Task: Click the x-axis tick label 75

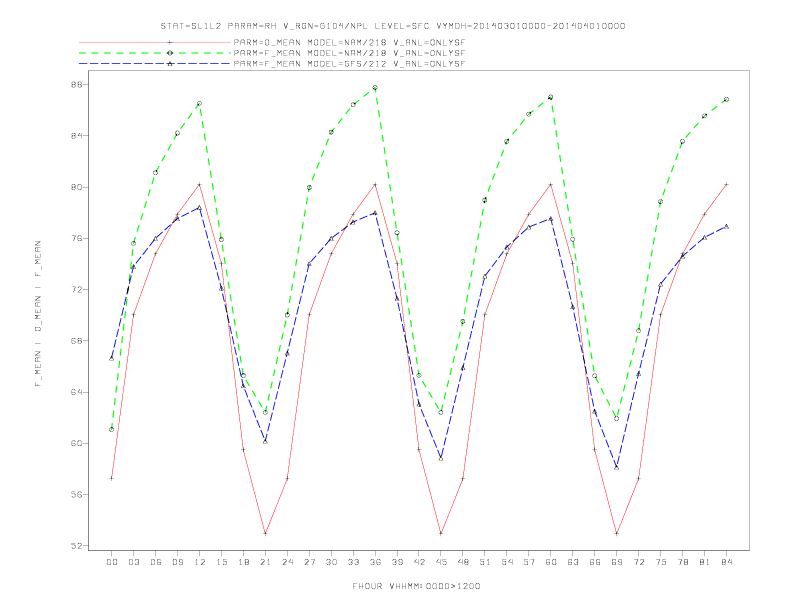Action: [x=661, y=562]
